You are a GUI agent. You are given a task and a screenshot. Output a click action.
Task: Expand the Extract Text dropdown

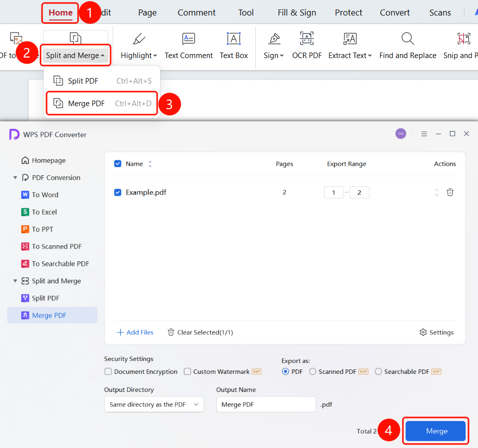370,56
